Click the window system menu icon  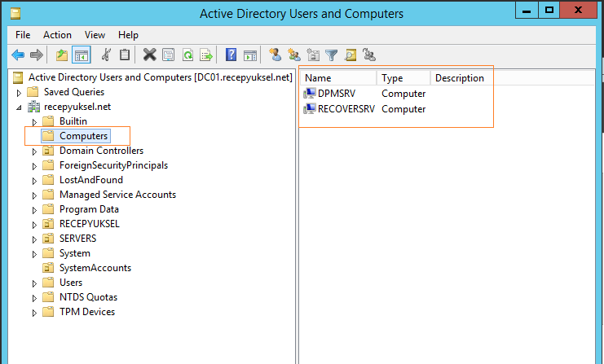[15, 14]
